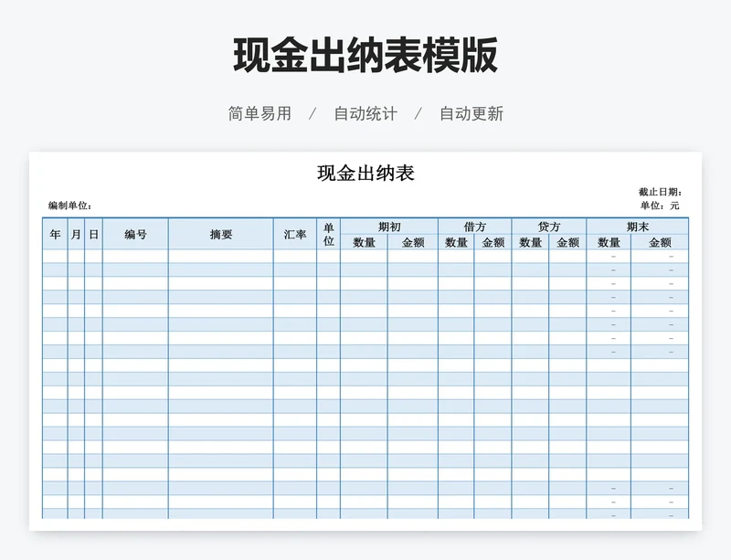731x560 pixels.
Task: Click 金额 subheader under 借方
Action: [x=493, y=242]
